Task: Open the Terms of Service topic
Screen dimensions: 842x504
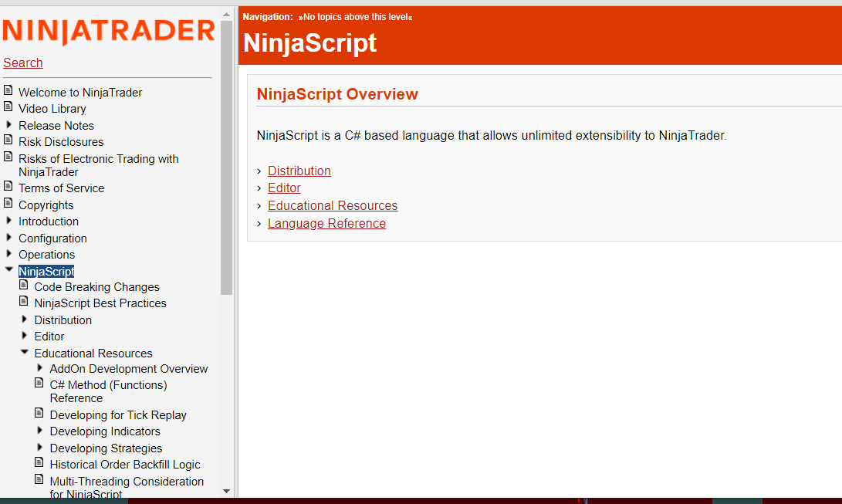Action: 61,188
